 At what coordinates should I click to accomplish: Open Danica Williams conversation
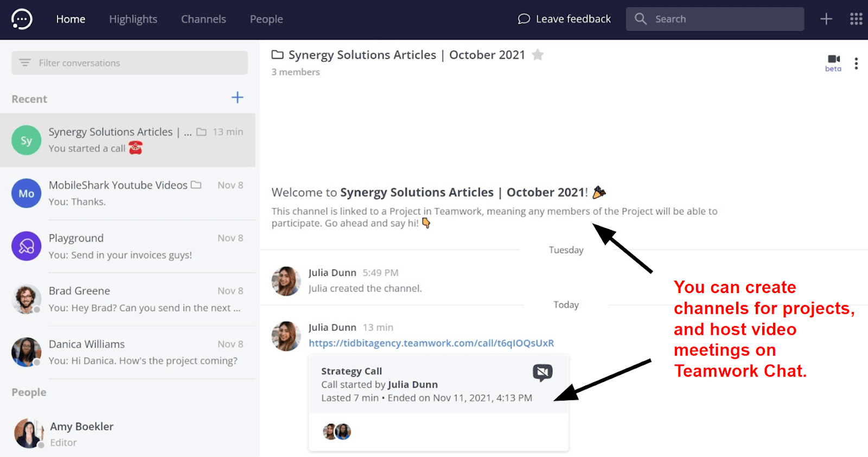coord(127,352)
